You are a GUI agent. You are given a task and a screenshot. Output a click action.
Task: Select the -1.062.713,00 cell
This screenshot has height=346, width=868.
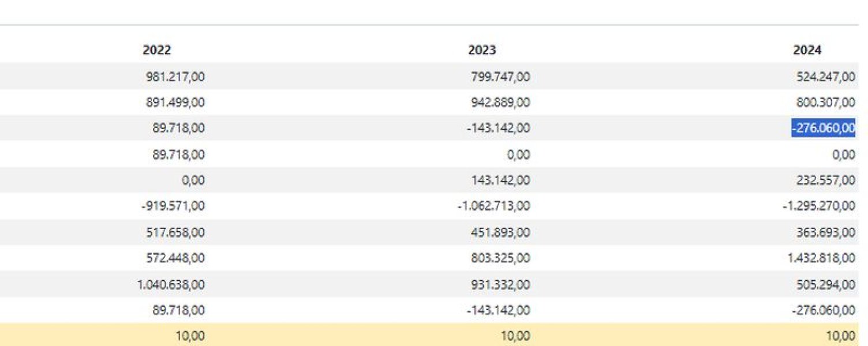[493, 206]
